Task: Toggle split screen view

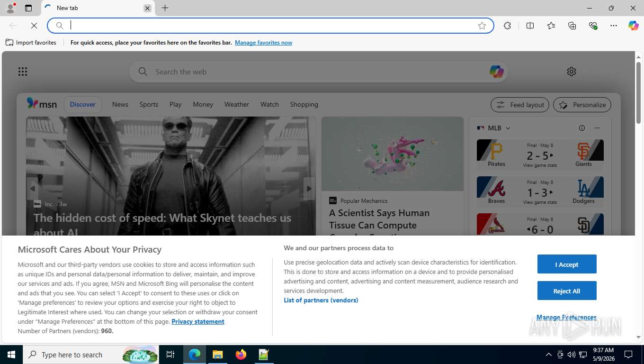Action: pos(530,26)
